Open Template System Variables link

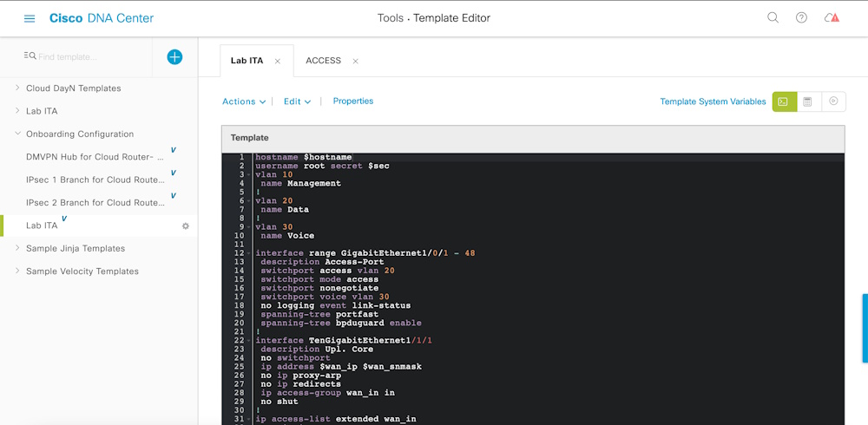713,101
